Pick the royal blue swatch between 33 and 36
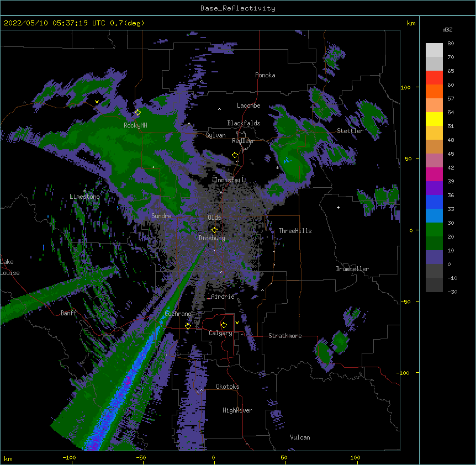 tap(434, 202)
